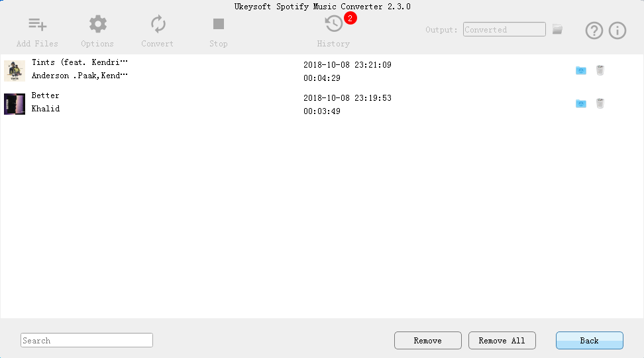Viewport: 644px width, 358px height.
Task: Open the Options gear icon
Action: point(98,25)
